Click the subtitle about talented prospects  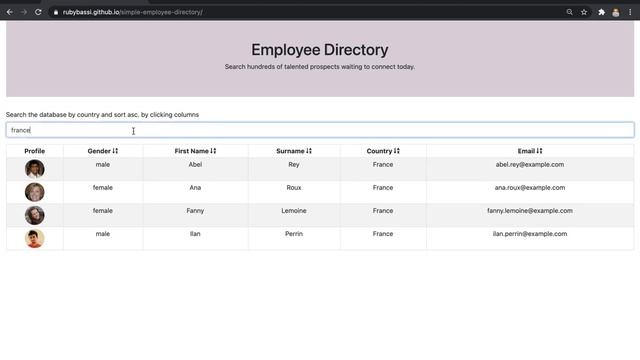pyautogui.click(x=320, y=67)
